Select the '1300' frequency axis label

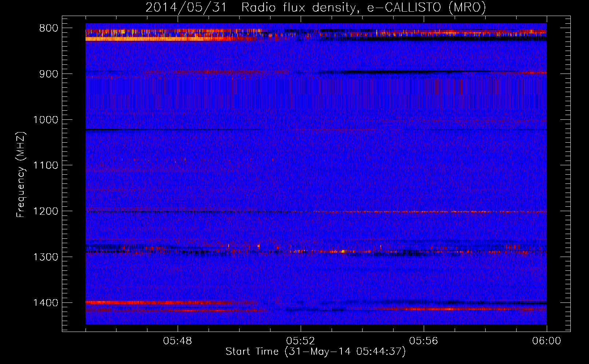(46, 257)
